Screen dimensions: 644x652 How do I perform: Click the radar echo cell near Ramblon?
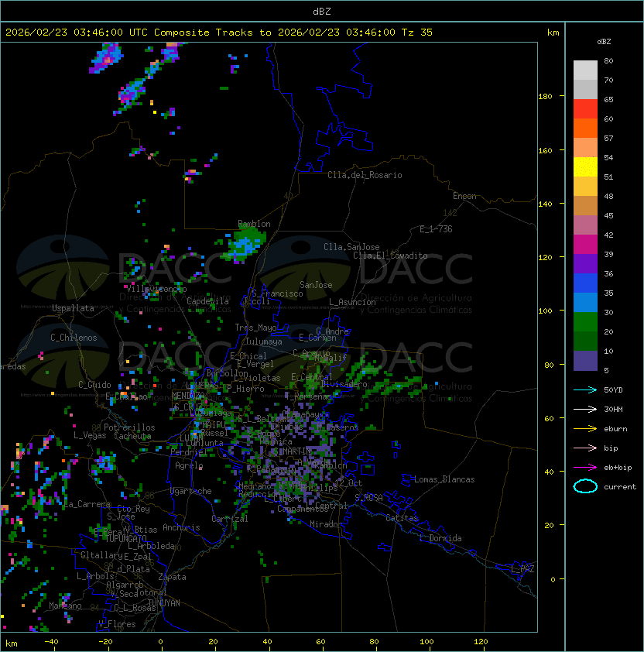pos(244,245)
